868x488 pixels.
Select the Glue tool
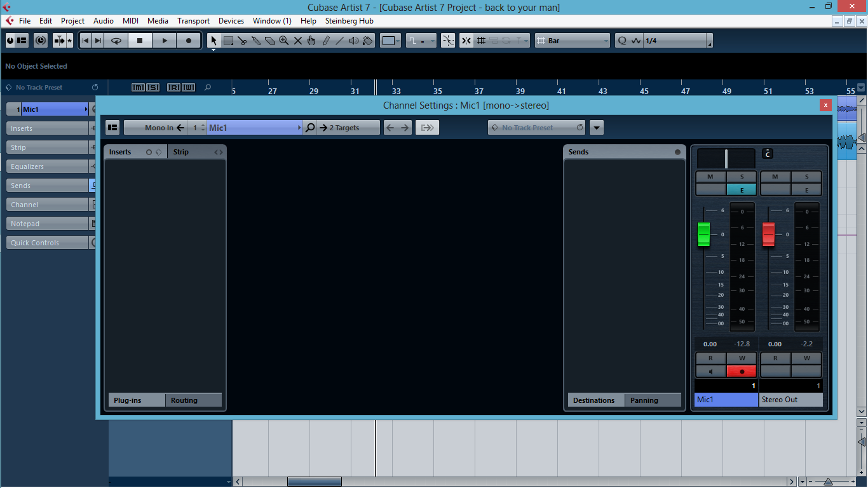(256, 41)
